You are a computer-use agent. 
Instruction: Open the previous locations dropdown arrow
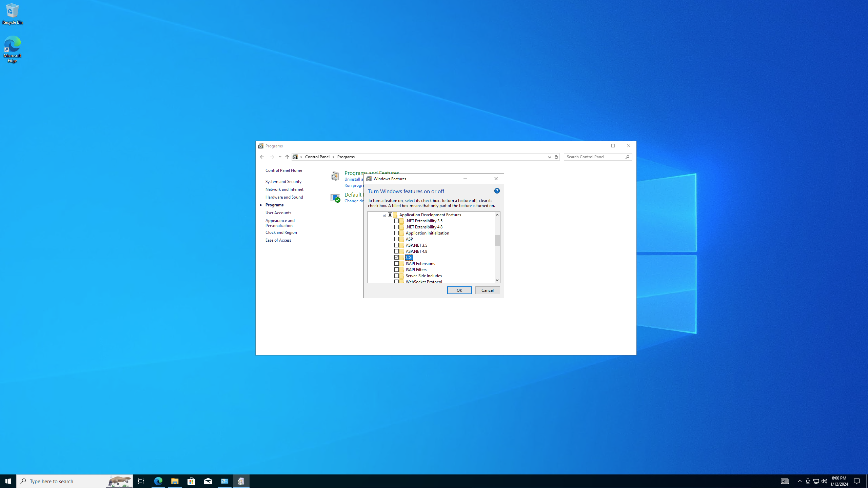pyautogui.click(x=549, y=157)
